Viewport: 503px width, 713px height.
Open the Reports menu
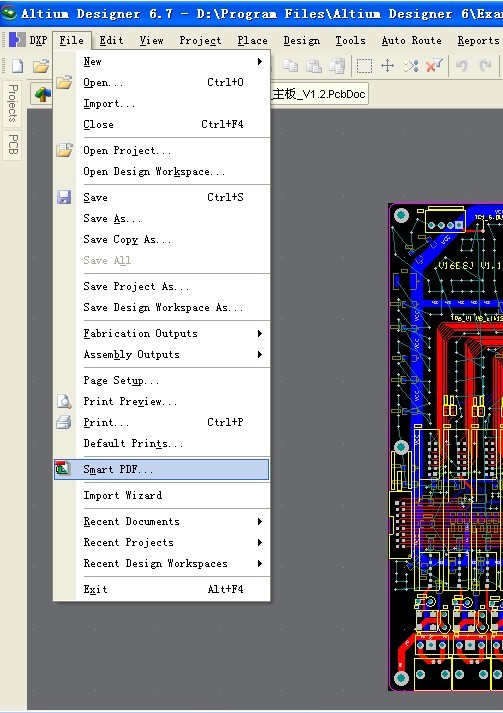pyautogui.click(x=478, y=40)
